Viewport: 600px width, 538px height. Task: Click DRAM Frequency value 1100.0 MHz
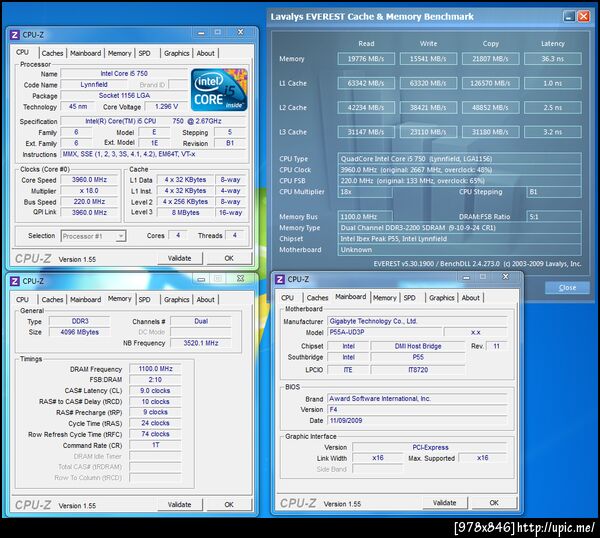coord(155,369)
